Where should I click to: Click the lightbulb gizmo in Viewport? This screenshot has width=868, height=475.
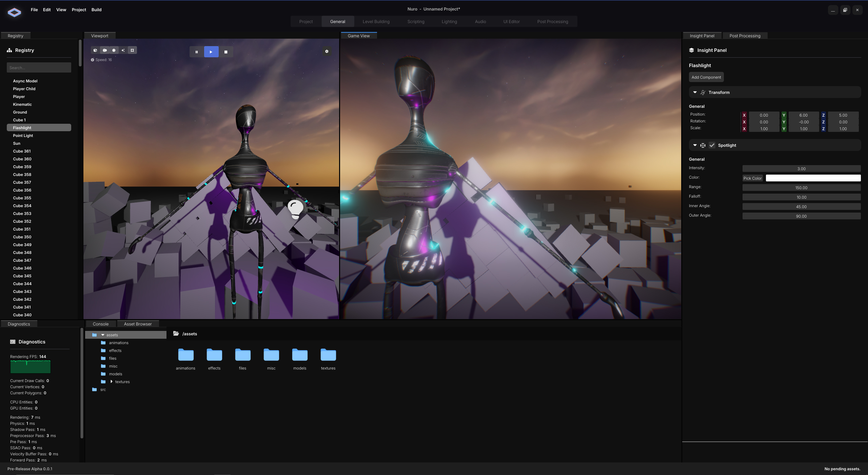click(x=295, y=209)
